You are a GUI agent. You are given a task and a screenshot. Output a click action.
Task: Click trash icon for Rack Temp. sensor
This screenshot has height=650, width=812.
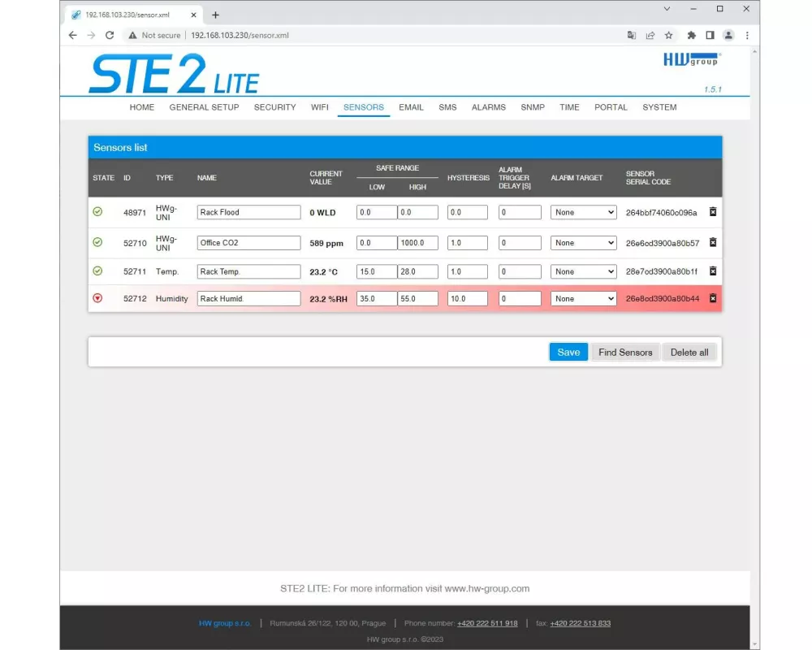point(713,271)
